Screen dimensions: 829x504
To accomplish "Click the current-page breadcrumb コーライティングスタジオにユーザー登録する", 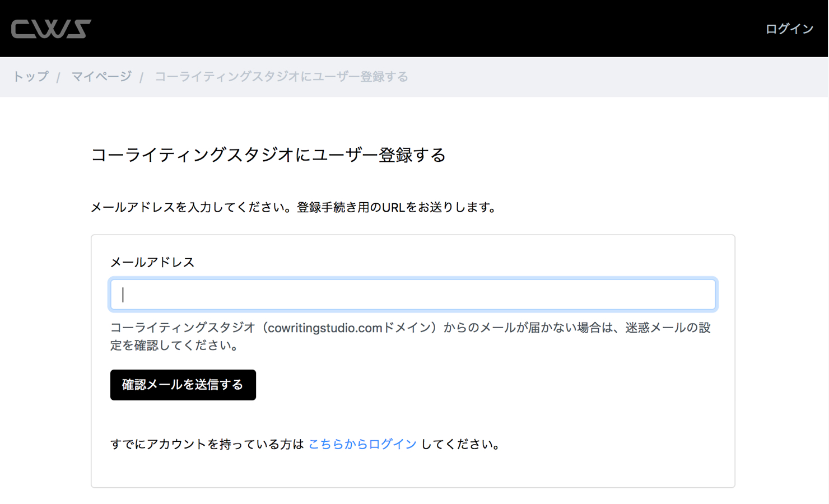I will pos(281,77).
